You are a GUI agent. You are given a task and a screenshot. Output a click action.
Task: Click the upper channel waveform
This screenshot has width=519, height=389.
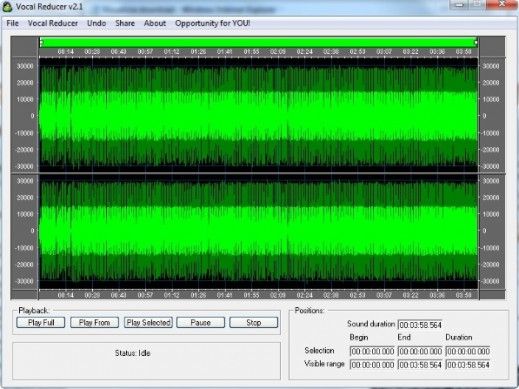(259, 115)
